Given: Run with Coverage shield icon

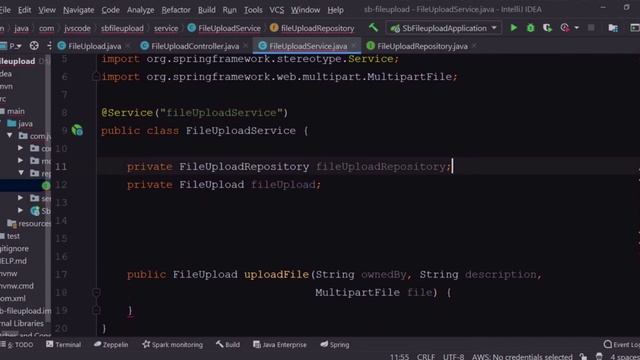Looking at the screenshot, I should coord(547,28).
